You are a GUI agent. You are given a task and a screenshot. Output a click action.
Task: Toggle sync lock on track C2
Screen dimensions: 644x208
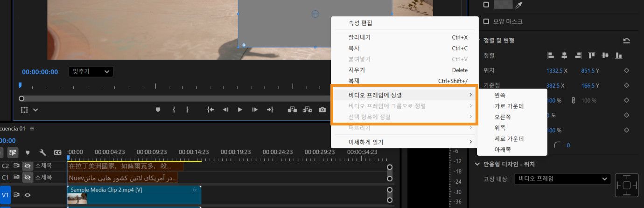point(16,166)
